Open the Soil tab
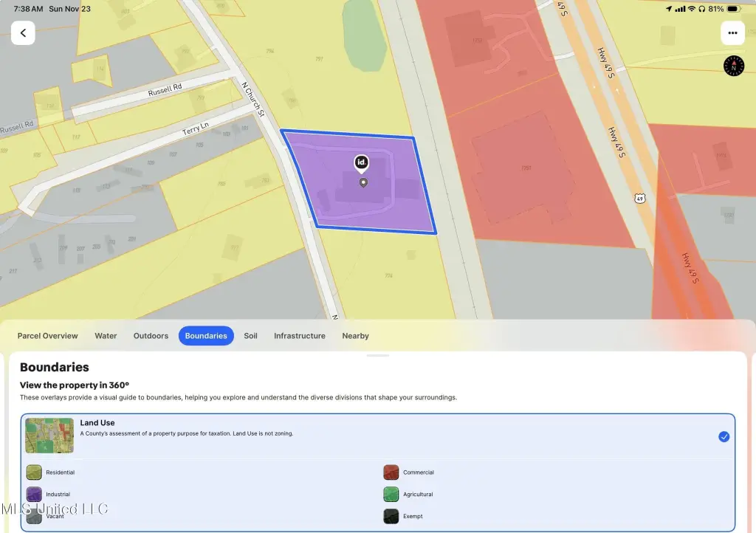This screenshot has height=533, width=756. (x=250, y=336)
